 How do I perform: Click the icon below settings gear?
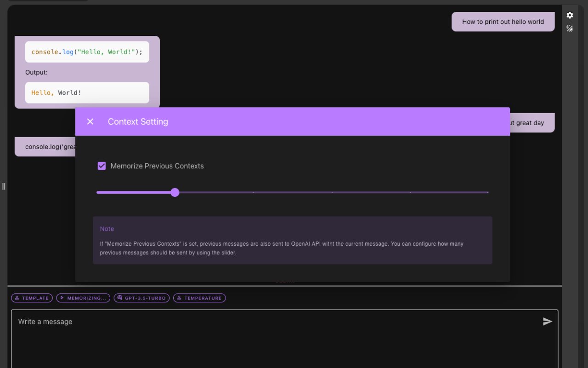pyautogui.click(x=570, y=29)
